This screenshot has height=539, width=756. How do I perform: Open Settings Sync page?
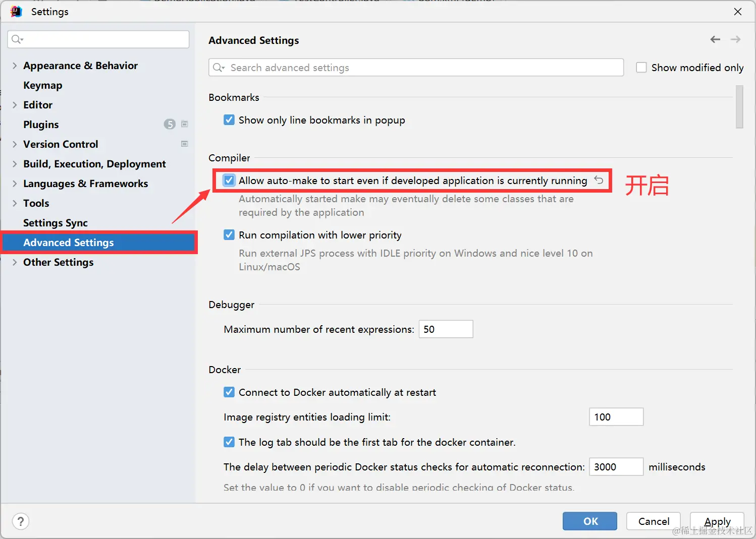coord(56,223)
